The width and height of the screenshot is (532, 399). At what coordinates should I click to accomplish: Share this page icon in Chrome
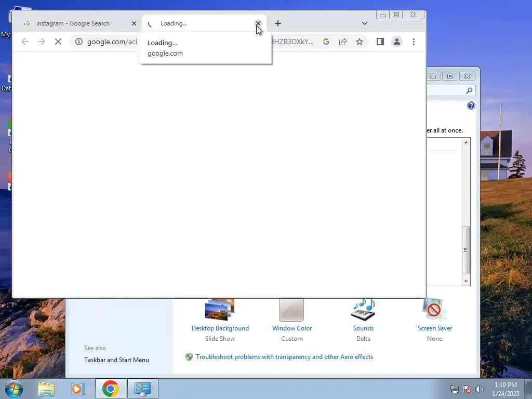(343, 42)
